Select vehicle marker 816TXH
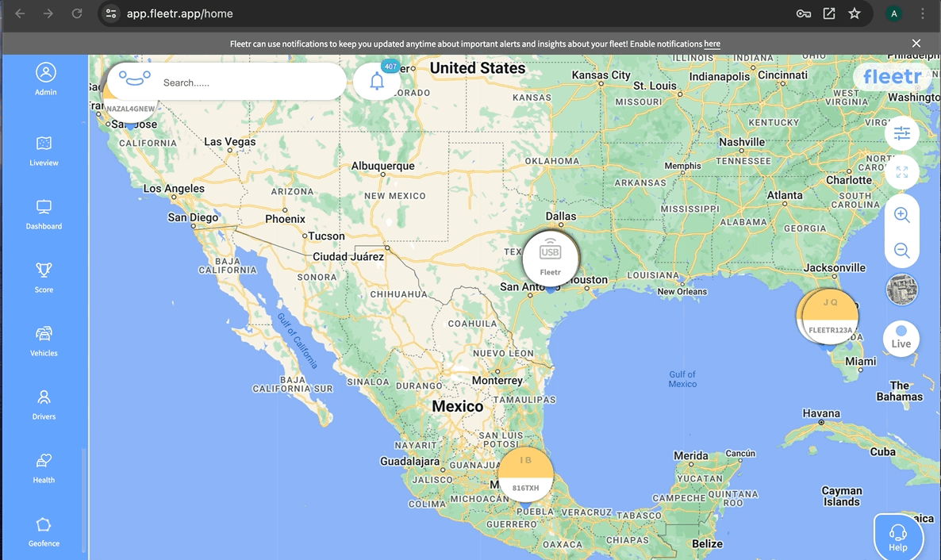 pyautogui.click(x=526, y=474)
